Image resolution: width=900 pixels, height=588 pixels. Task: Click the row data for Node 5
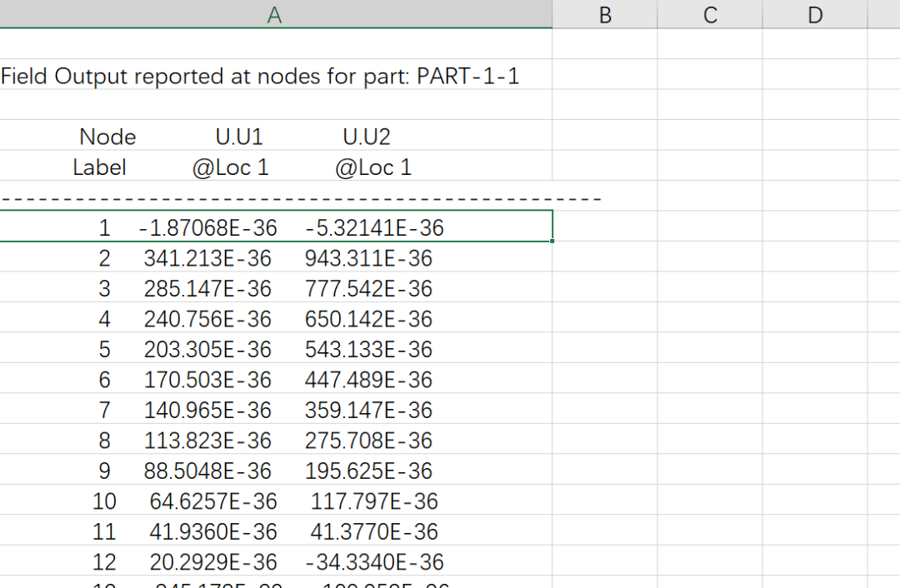coord(275,349)
